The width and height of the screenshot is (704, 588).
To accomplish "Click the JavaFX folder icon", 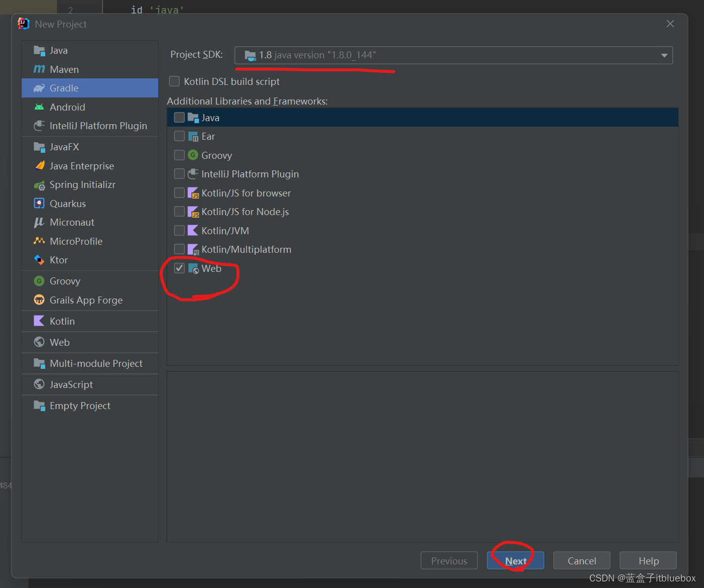I will click(39, 147).
